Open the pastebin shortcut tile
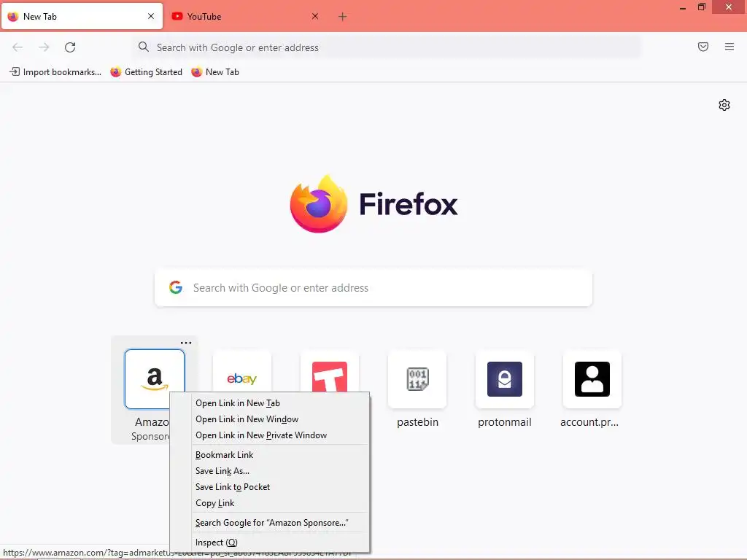 click(417, 379)
